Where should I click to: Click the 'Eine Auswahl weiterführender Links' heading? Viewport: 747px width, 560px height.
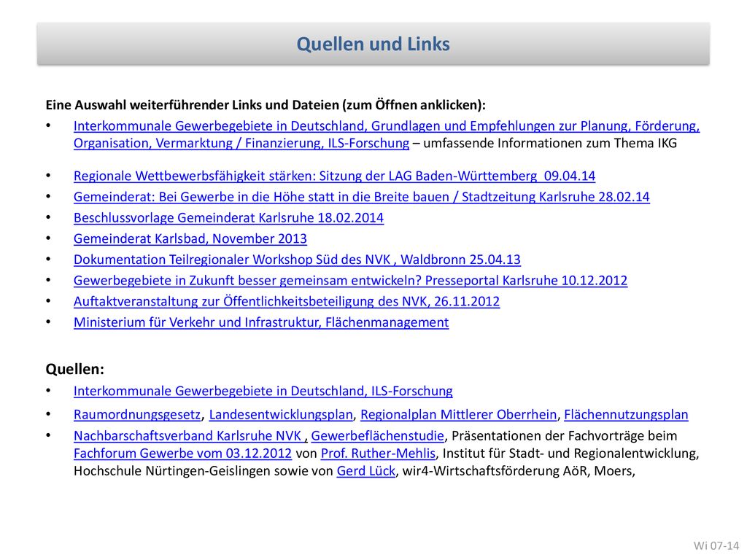[x=266, y=105]
